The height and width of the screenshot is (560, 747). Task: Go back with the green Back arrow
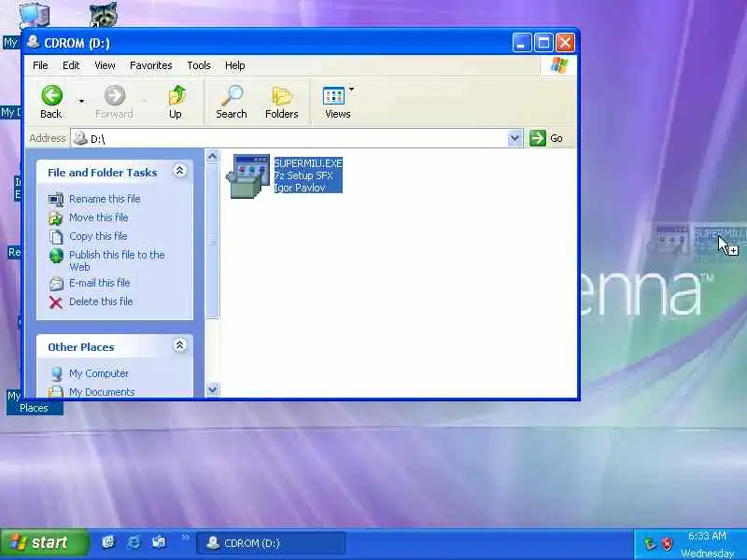[51, 96]
